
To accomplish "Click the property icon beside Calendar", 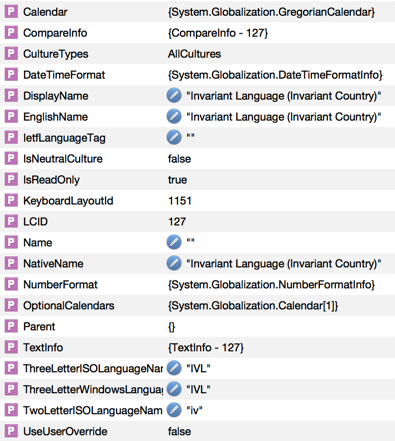I will coord(11,12).
